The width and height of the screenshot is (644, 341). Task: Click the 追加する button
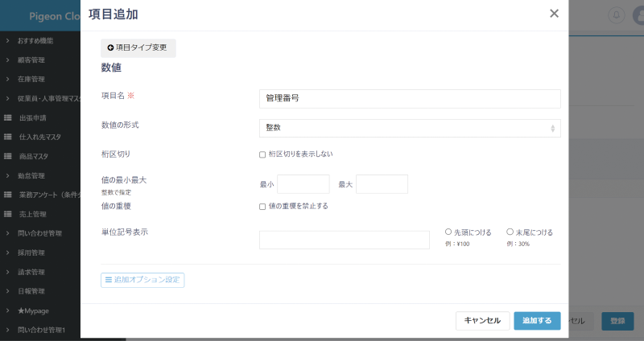(x=537, y=321)
